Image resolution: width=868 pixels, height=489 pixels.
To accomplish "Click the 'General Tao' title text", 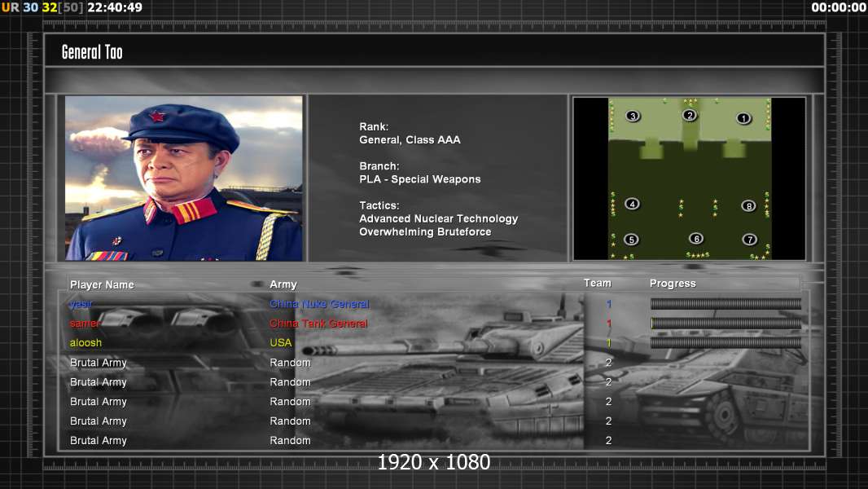I will click(92, 52).
